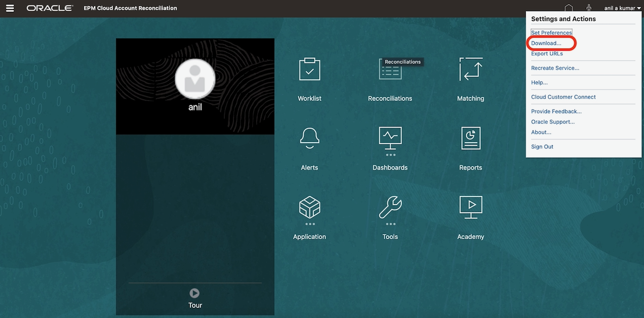Open Accessibility Settings person icon
The image size is (644, 318).
[589, 8]
